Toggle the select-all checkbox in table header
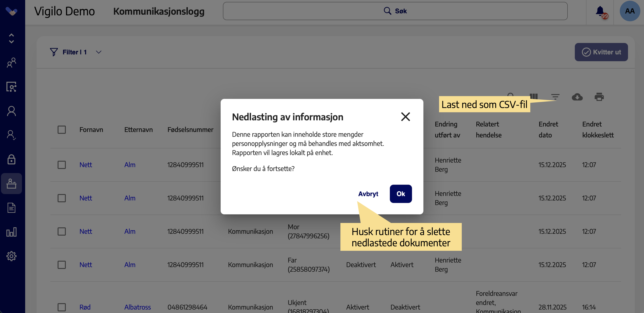 point(62,130)
